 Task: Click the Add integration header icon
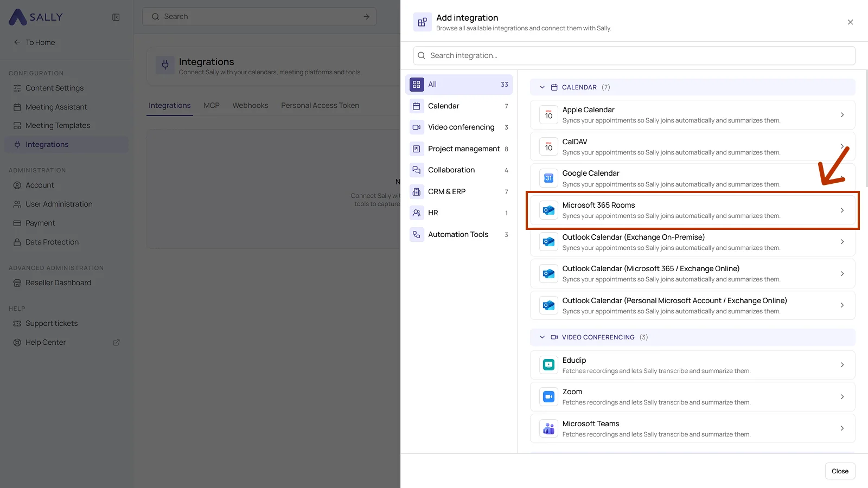422,22
